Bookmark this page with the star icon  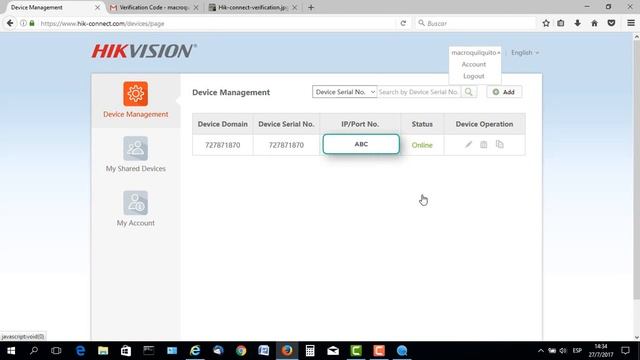[x=546, y=23]
